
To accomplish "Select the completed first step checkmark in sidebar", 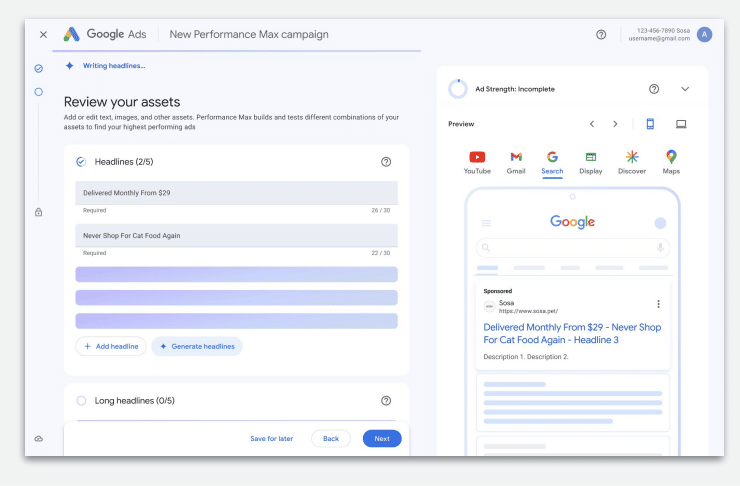I will click(x=39, y=69).
